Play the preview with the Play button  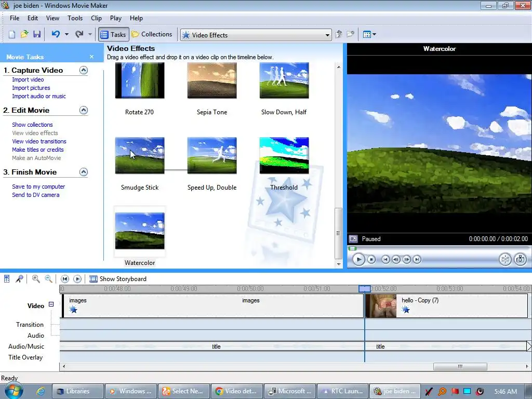pyautogui.click(x=358, y=260)
